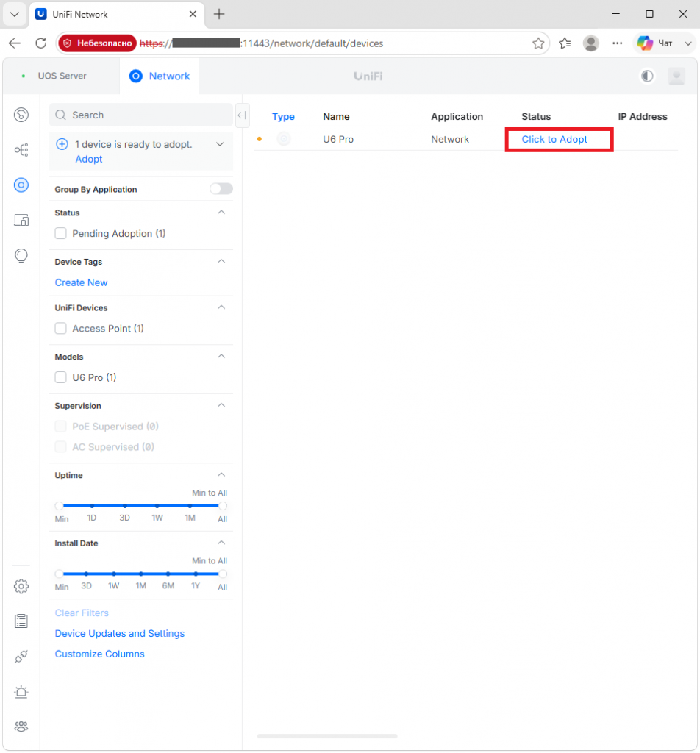Open the Topology icon in the sidebar
Viewport: 700px width, 753px height.
[x=21, y=150]
